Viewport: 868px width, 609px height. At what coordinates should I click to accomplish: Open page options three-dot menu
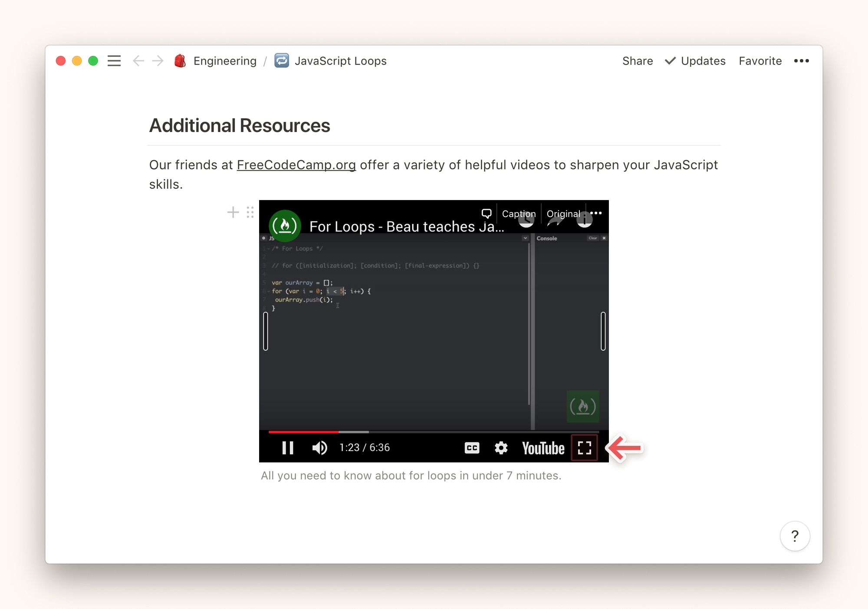[x=801, y=61]
